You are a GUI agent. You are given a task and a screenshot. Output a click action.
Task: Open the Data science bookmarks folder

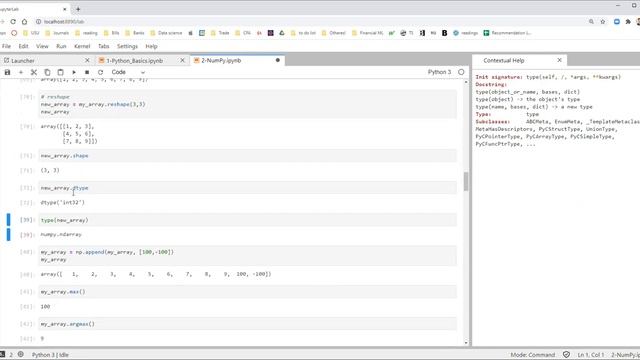(166, 33)
